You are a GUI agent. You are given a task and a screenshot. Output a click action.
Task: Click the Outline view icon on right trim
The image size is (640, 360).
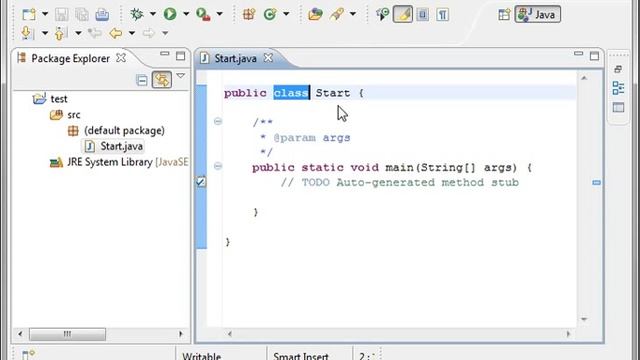pos(618,88)
